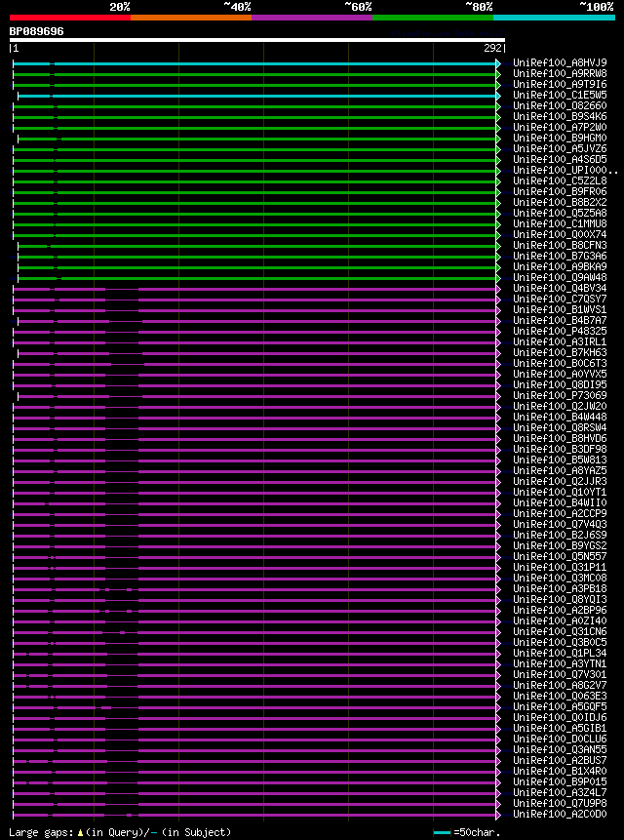Click the purple alignment bar for UniRef100_Q2JW20
This screenshot has height=840, width=624.
coord(254,406)
